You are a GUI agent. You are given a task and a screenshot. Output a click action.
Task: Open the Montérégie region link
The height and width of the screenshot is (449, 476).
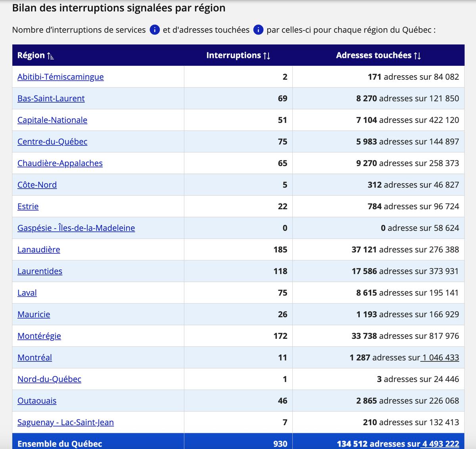39,336
